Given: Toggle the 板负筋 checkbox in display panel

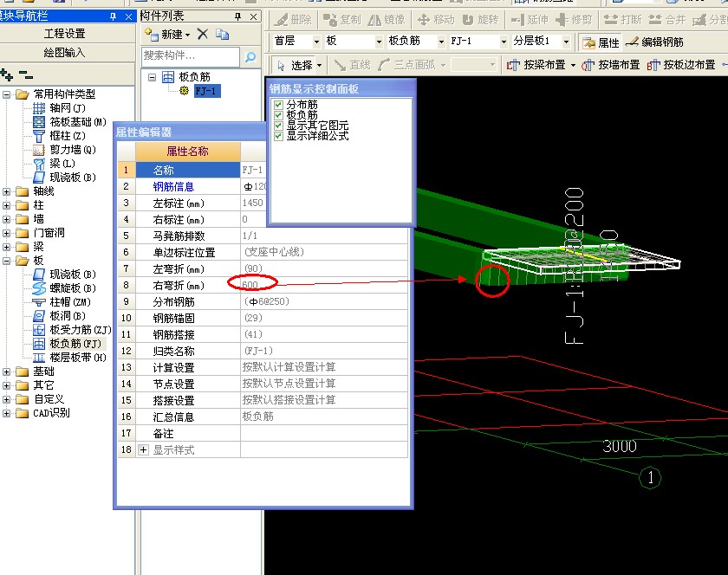Looking at the screenshot, I should click(278, 115).
